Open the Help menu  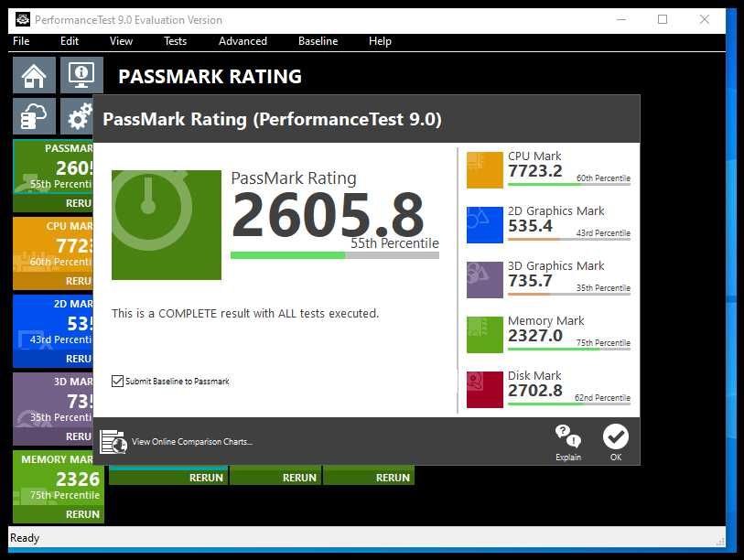click(x=380, y=41)
